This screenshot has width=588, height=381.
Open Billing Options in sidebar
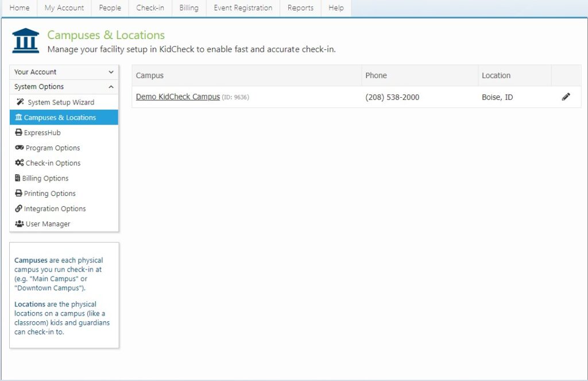[x=64, y=178]
